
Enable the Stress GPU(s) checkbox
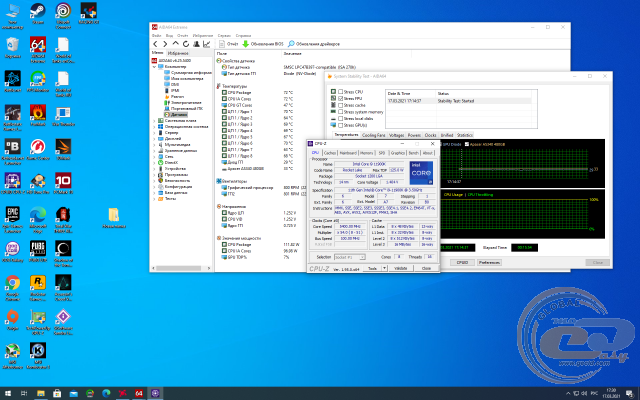341,125
